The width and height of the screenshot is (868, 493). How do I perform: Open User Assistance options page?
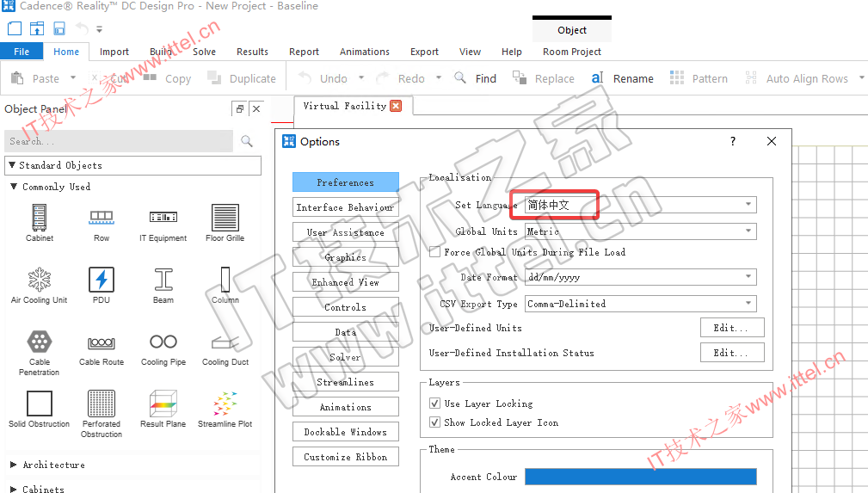point(346,232)
